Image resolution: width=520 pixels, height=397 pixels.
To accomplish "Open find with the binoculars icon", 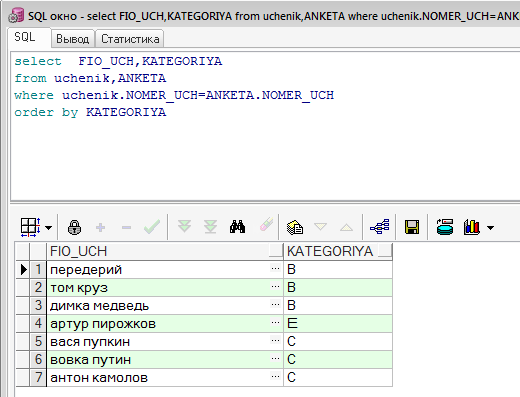I will tap(237, 227).
